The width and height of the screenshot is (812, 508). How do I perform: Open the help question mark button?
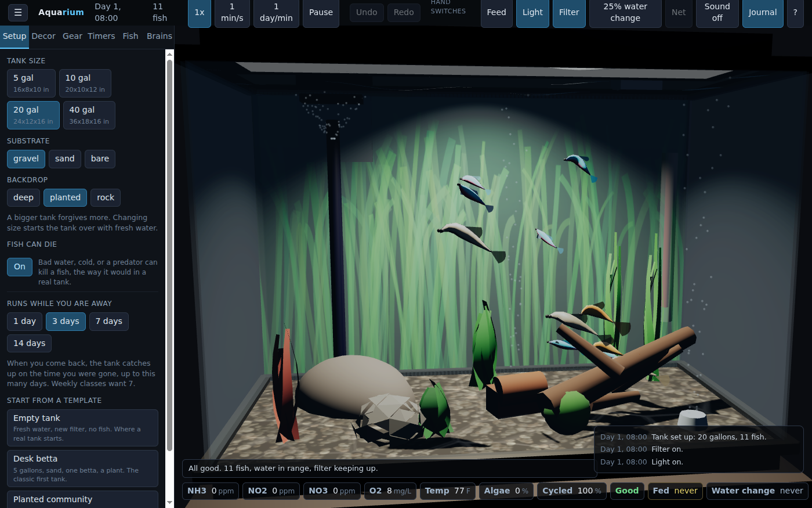(x=795, y=12)
